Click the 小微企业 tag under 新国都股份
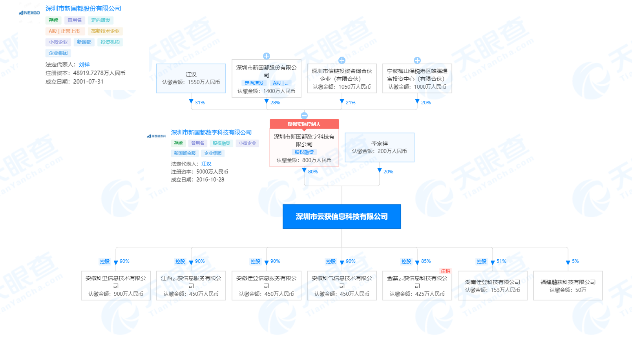Viewport: 632px width, 364px height. pos(58,42)
